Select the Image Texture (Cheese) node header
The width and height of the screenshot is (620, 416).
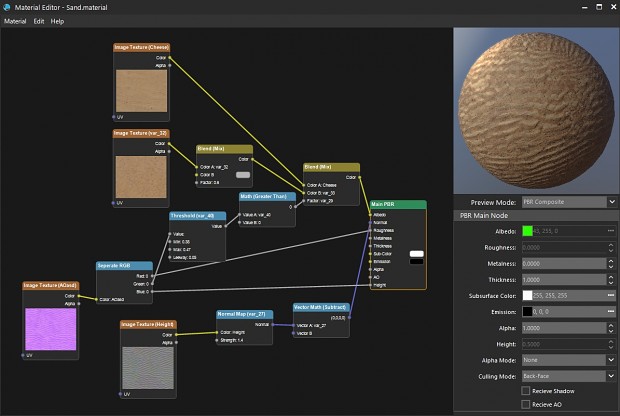click(x=142, y=47)
